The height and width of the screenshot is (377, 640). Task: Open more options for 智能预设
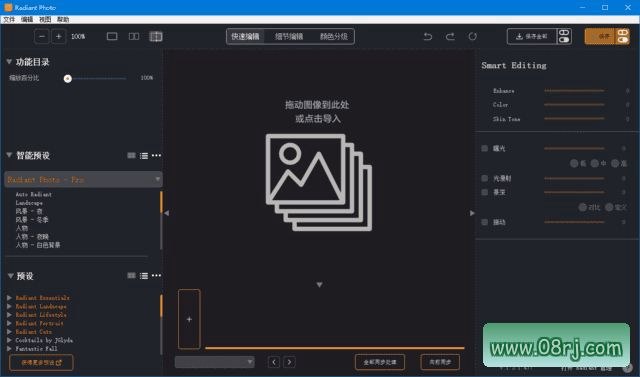coord(156,155)
